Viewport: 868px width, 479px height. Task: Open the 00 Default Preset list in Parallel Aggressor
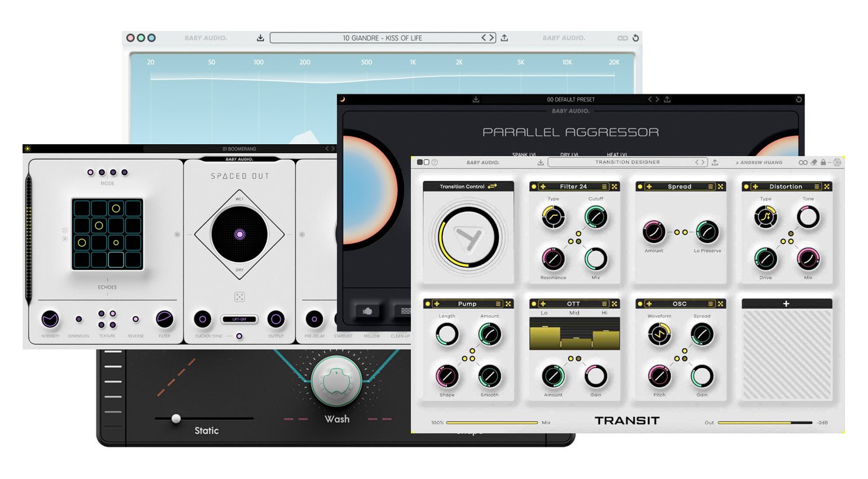pos(570,99)
